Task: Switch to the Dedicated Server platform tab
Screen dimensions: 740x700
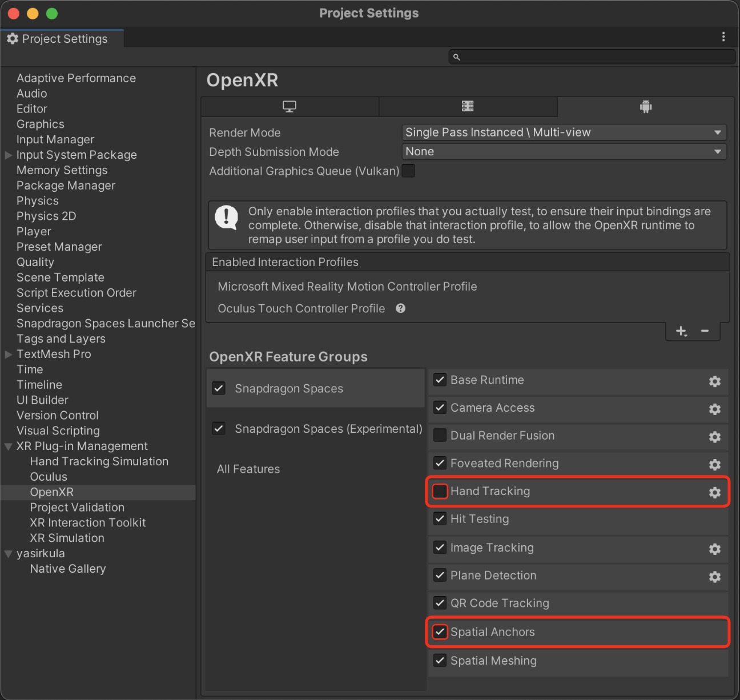Action: (x=468, y=107)
